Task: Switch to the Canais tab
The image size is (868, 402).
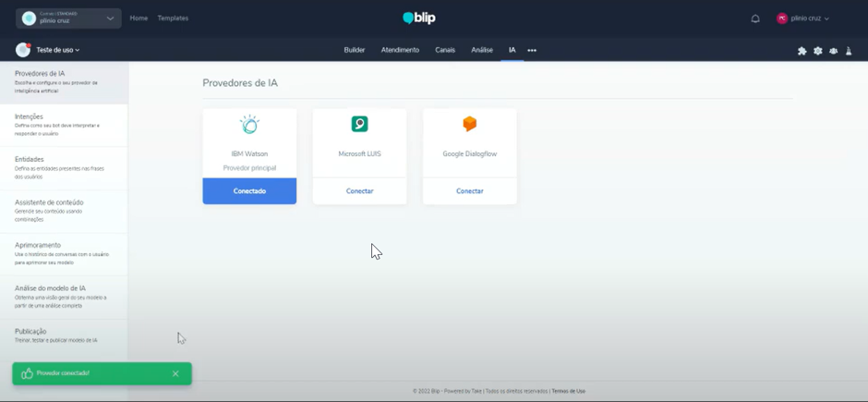Action: (445, 50)
